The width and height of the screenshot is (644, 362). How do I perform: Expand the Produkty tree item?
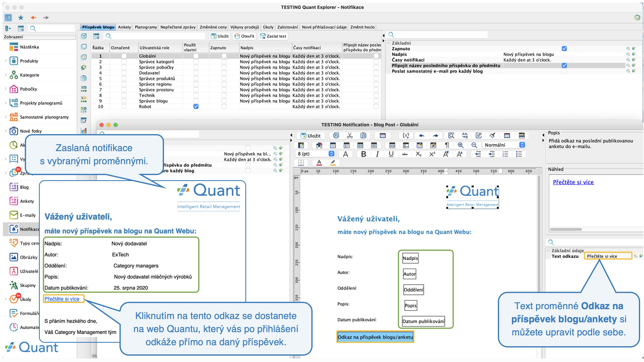(x=6, y=61)
